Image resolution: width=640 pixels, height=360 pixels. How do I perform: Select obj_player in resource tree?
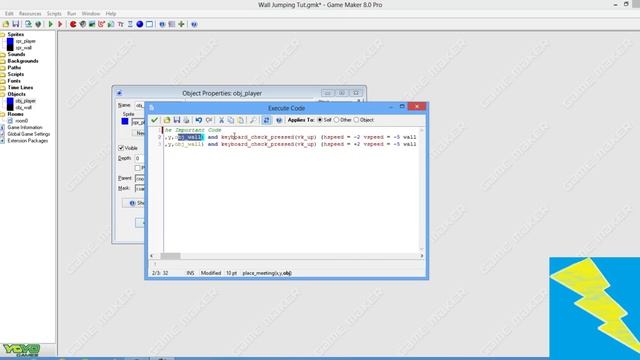[25, 101]
